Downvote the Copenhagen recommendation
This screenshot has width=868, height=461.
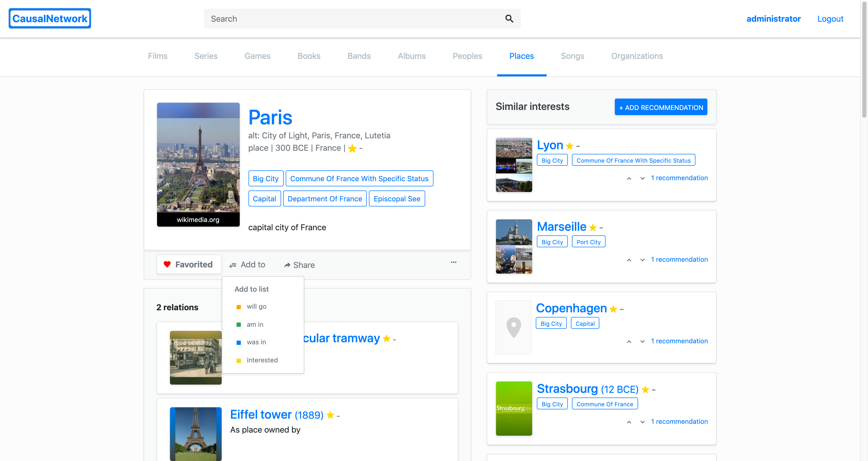coord(642,341)
